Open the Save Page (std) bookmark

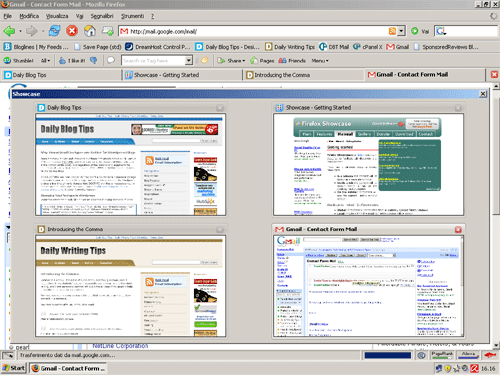(98, 47)
